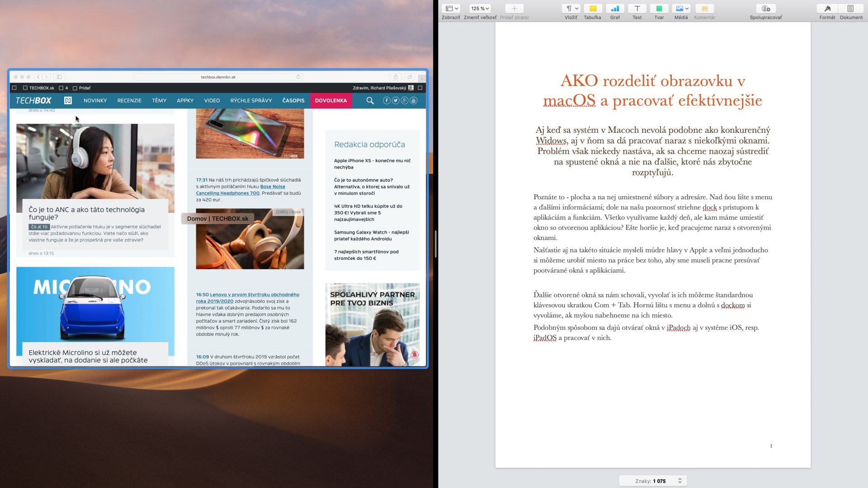868x488 pixels.
Task: Go back in Safari history
Action: click(38, 77)
